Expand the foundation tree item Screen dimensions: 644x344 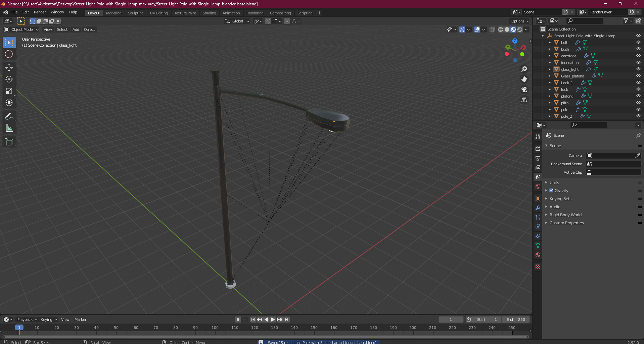[x=549, y=63]
